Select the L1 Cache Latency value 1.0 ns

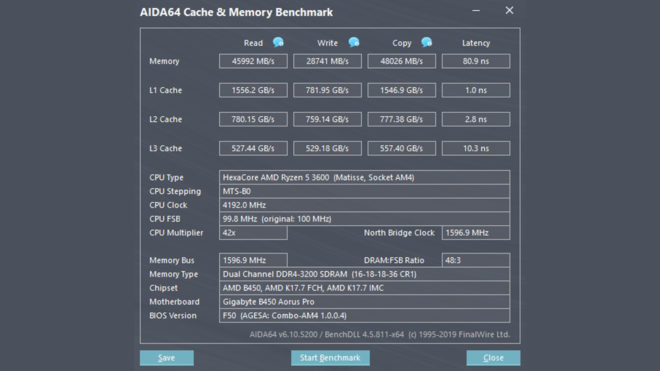click(476, 90)
